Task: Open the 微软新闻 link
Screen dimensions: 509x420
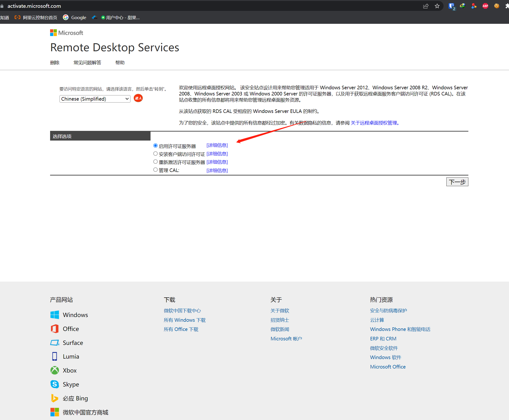Action: [280, 329]
